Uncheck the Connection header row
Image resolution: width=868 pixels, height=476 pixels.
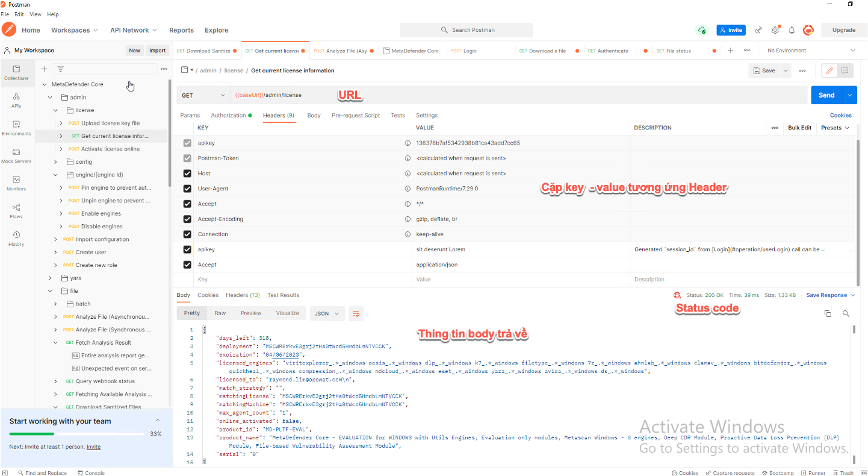(x=188, y=234)
